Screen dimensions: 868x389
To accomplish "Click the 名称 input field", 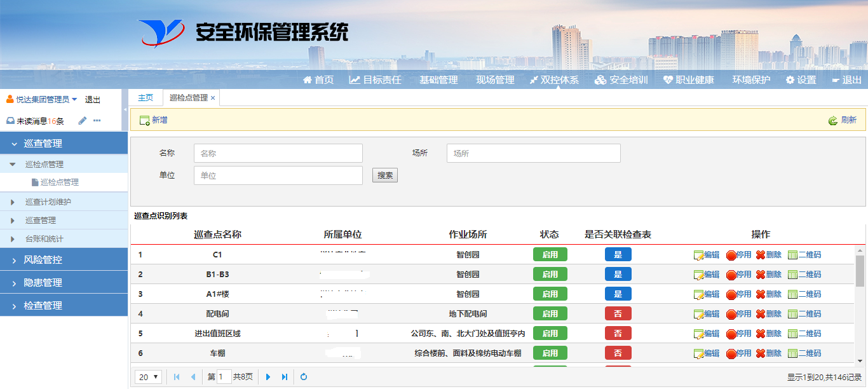I will click(278, 153).
